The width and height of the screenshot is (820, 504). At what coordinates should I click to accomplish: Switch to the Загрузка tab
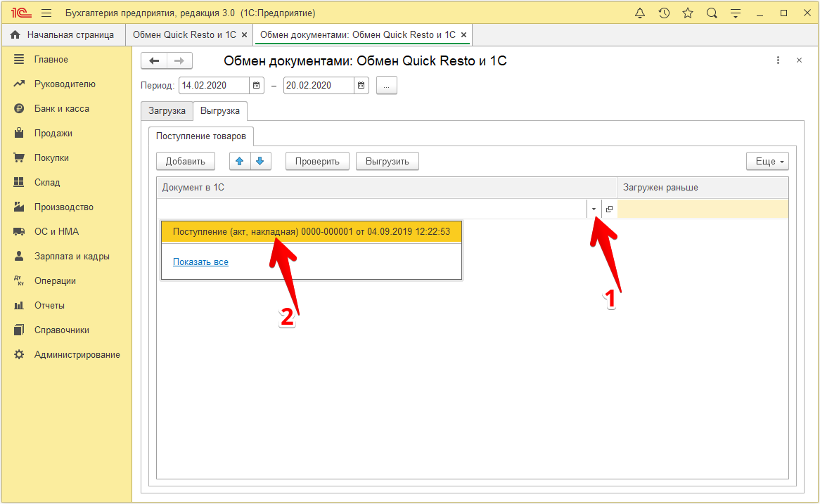click(167, 111)
